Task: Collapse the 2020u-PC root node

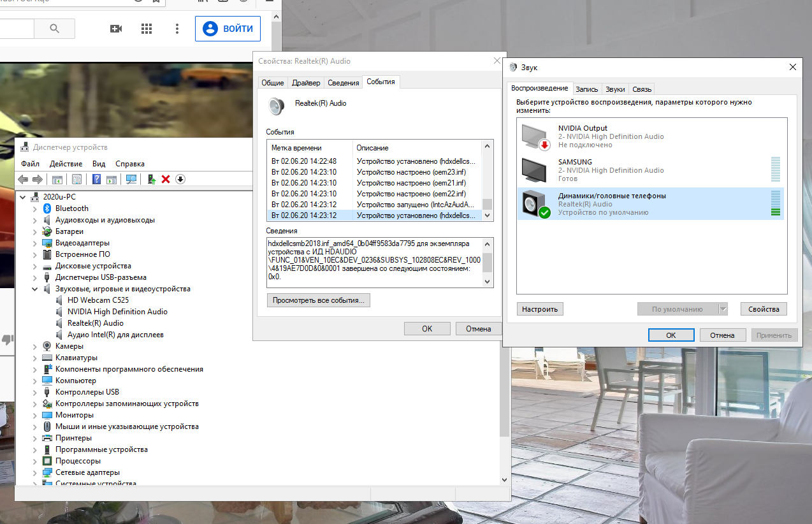Action: pos(23,197)
